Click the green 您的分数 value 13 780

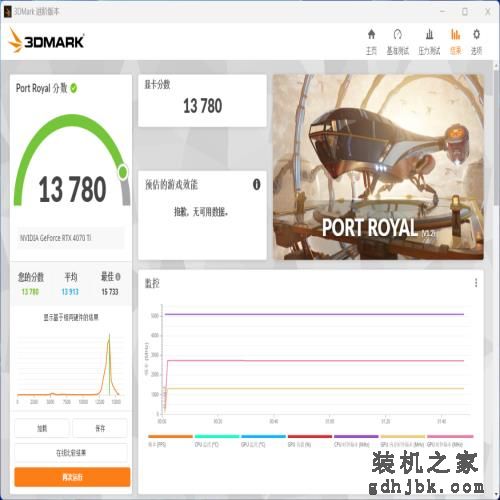tap(30, 292)
